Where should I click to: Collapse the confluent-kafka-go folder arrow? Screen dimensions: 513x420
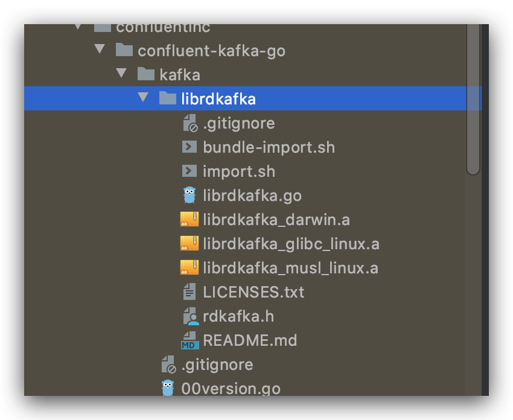pyautogui.click(x=100, y=49)
